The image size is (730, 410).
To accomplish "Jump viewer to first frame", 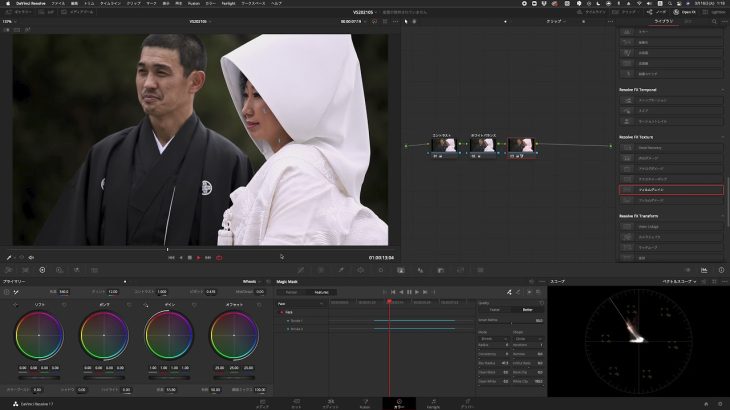I will 171,257.
